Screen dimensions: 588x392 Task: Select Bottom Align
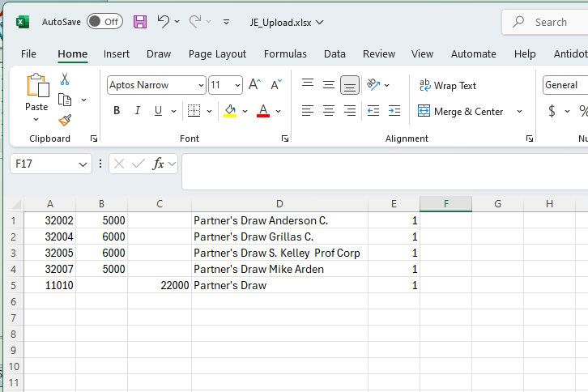(350, 85)
